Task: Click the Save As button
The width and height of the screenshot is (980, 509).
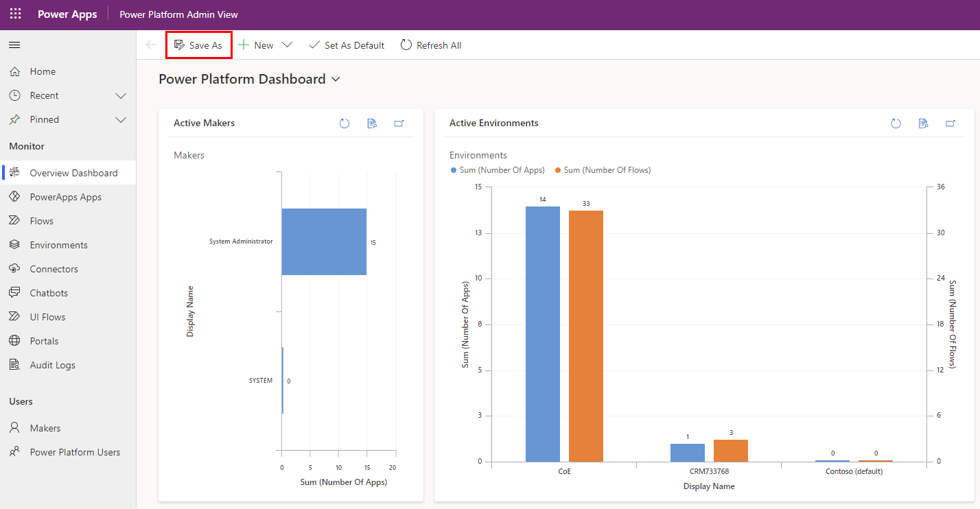Action: [x=198, y=45]
